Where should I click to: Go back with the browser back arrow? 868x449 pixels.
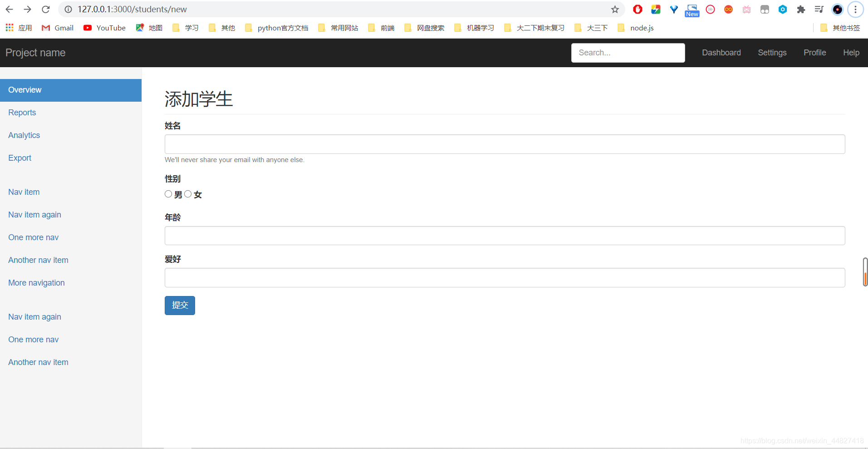coord(10,9)
